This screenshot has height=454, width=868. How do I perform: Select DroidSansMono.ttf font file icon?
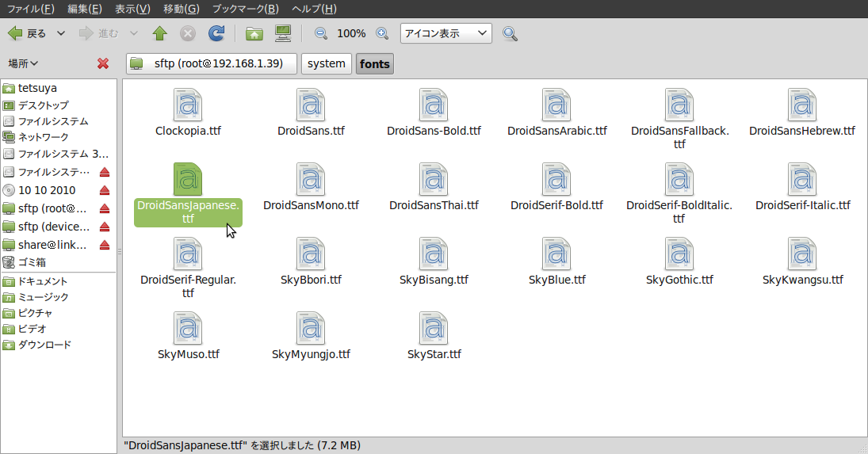tap(311, 179)
